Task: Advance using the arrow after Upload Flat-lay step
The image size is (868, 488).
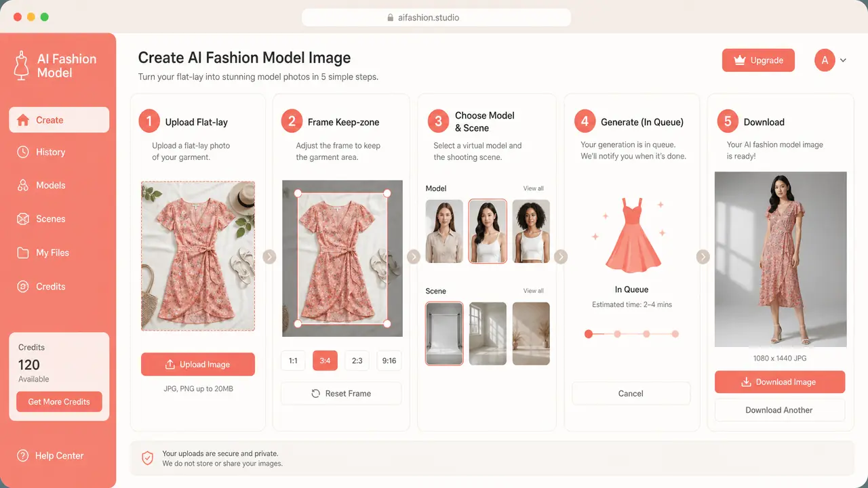Action: tap(269, 257)
